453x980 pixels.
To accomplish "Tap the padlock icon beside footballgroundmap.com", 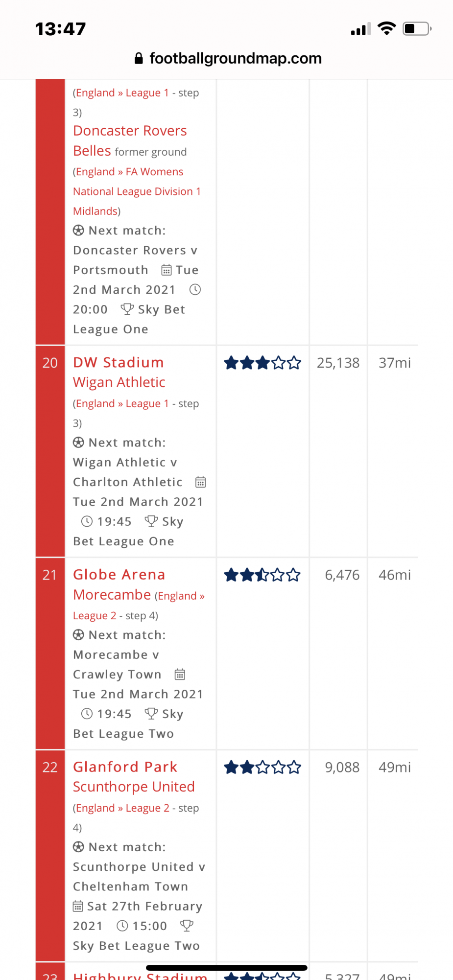I will pyautogui.click(x=139, y=59).
